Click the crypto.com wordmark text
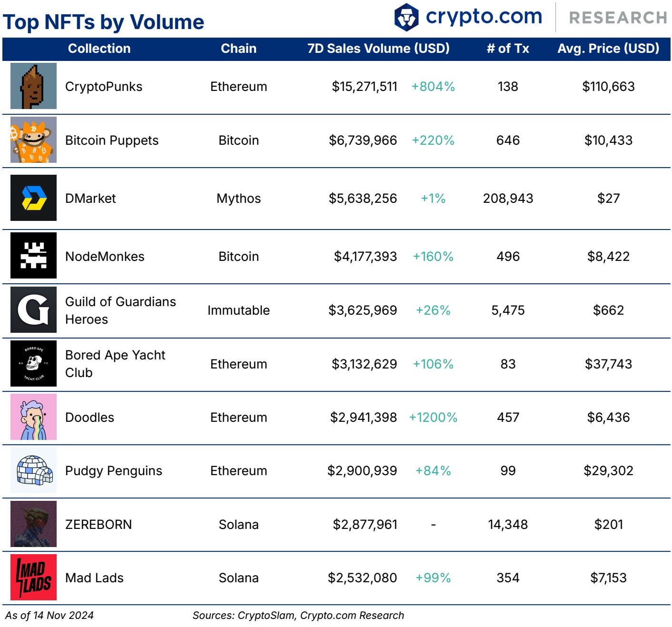 (x=484, y=17)
